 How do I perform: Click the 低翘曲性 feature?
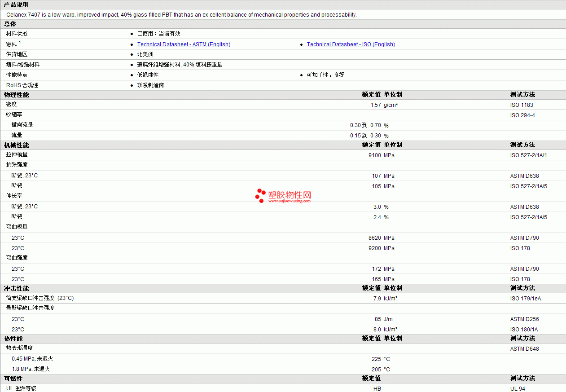click(x=148, y=75)
